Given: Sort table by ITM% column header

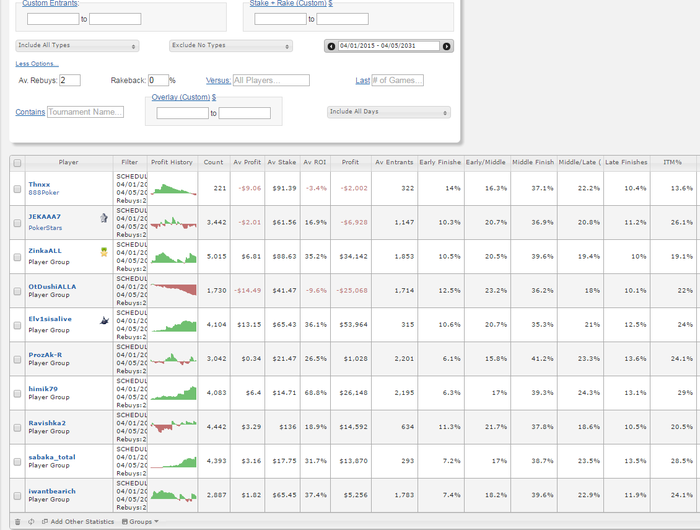Looking at the screenshot, I should 672,163.
